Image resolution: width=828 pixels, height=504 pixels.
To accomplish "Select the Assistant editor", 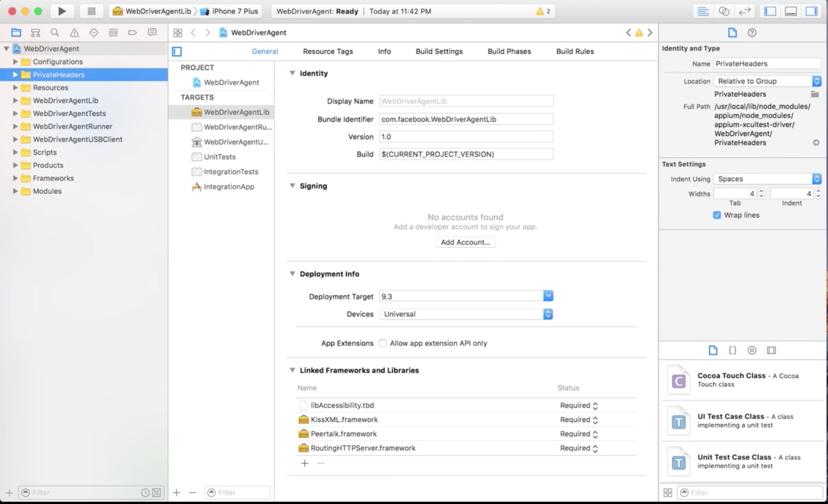I will click(x=724, y=11).
